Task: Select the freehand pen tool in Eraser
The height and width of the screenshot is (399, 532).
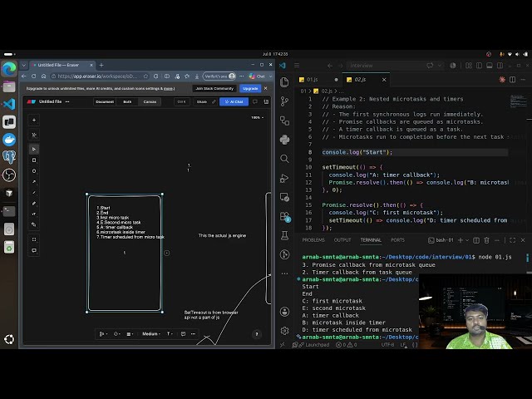Action: pyautogui.click(x=34, y=203)
